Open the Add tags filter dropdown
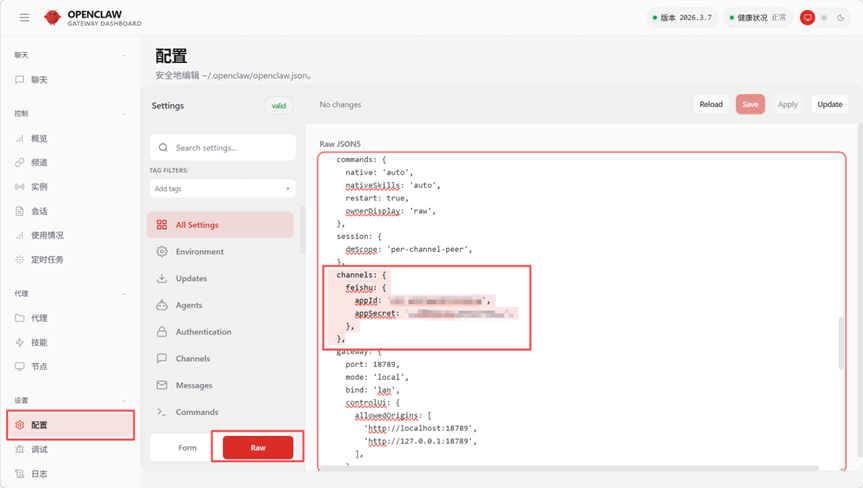The width and height of the screenshot is (863, 488). 222,189
